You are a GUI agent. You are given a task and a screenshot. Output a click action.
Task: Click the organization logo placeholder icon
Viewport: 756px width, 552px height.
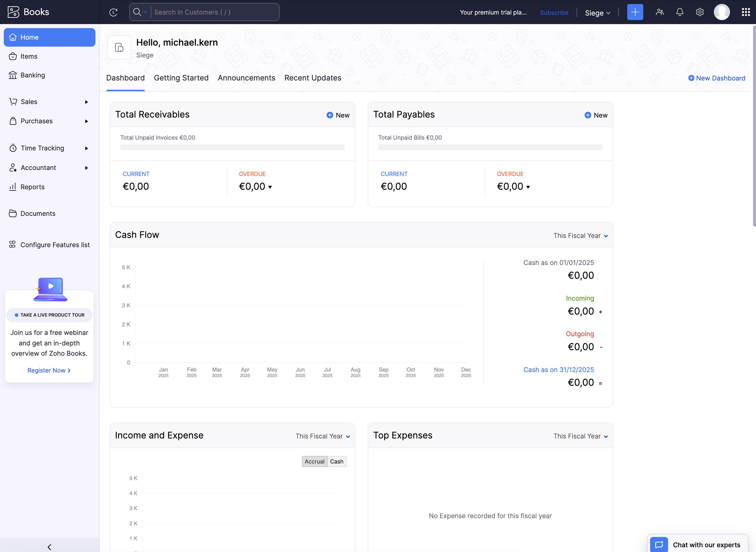[119, 47]
